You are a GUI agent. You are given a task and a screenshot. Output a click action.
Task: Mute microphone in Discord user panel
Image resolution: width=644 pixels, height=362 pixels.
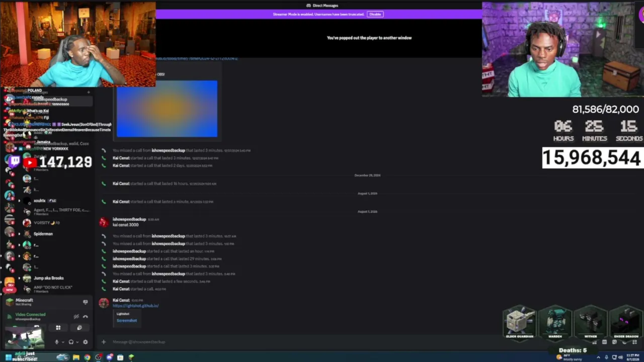[x=56, y=342]
